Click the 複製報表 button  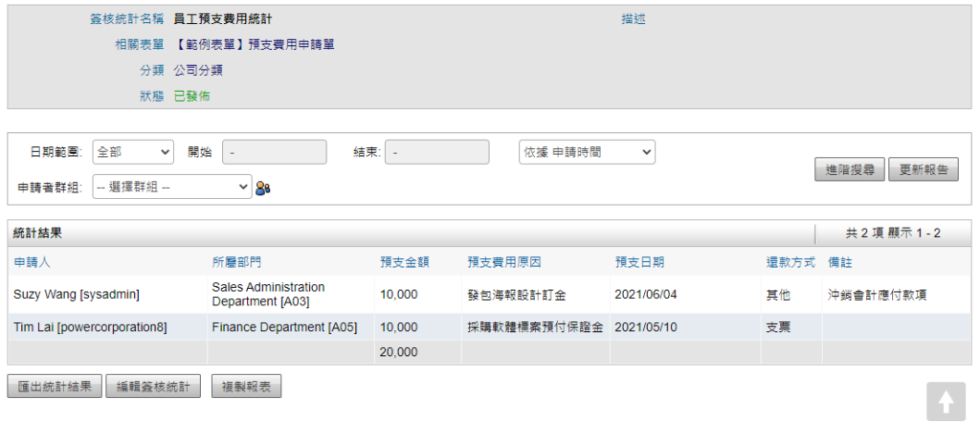click(x=246, y=388)
